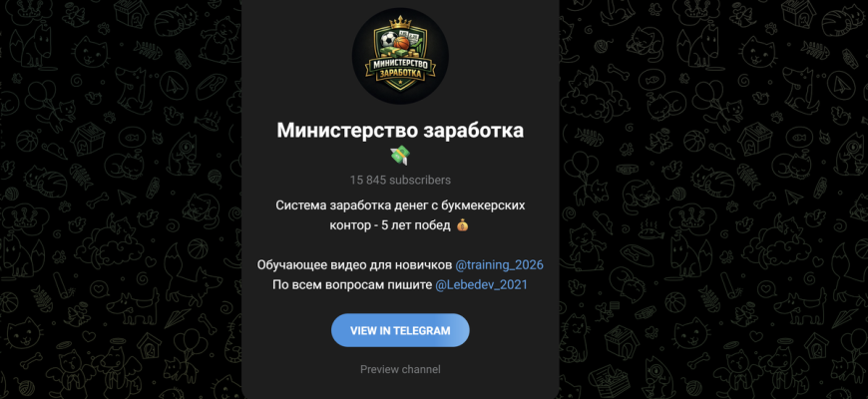Click the 15 845 subscribers count
This screenshot has height=399, width=868.
(400, 180)
